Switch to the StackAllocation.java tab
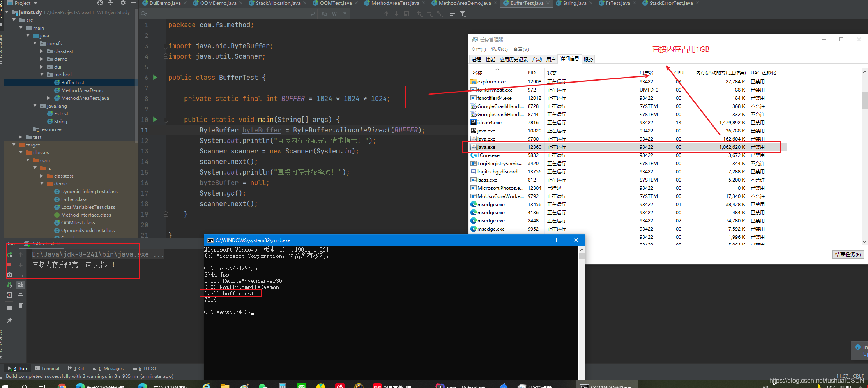This screenshot has width=868, height=388. point(278,3)
